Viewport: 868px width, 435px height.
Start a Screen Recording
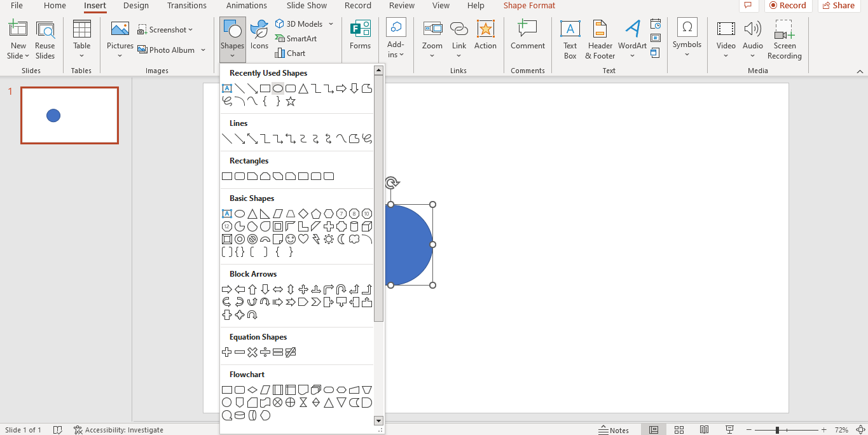[x=784, y=39]
